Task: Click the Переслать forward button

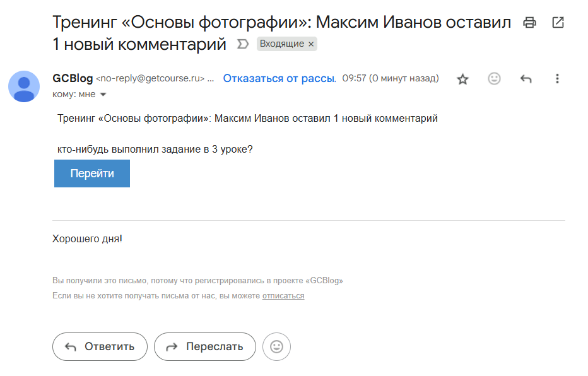Action: [205, 347]
